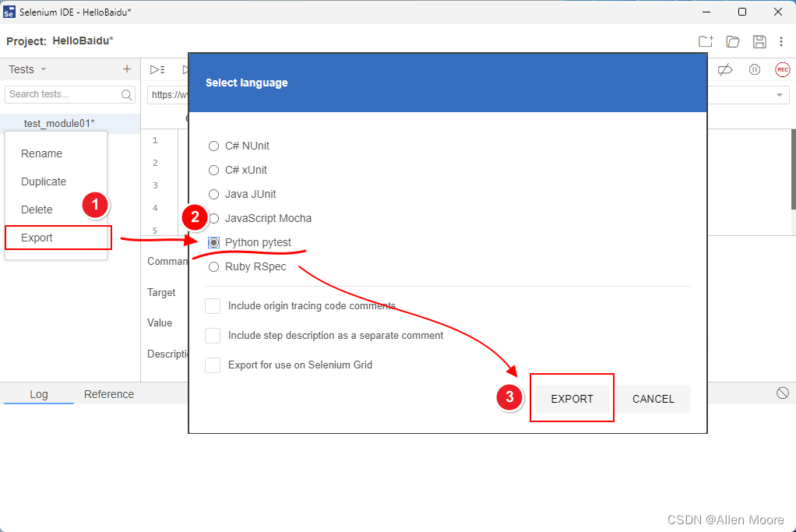Image resolution: width=796 pixels, height=532 pixels.
Task: Choose JavaScript Mocha export language
Action: tap(215, 218)
